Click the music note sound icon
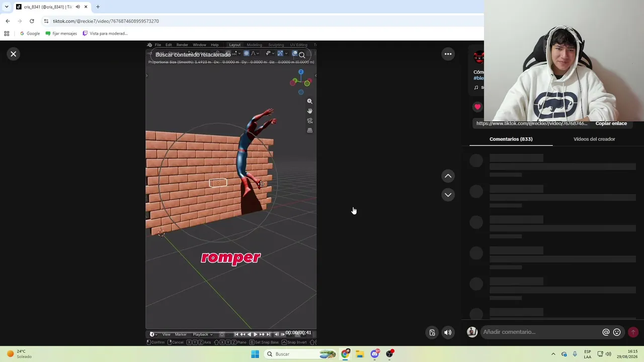Viewport: 644px width, 362px height. pyautogui.click(x=476, y=87)
